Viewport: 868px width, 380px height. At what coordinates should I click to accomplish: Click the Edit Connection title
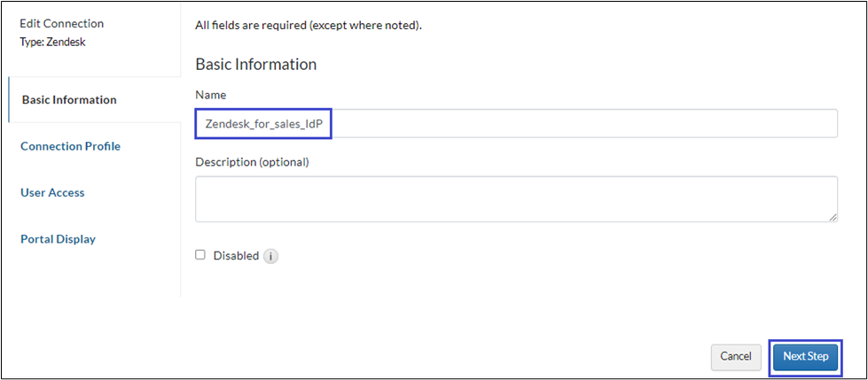[x=61, y=24]
